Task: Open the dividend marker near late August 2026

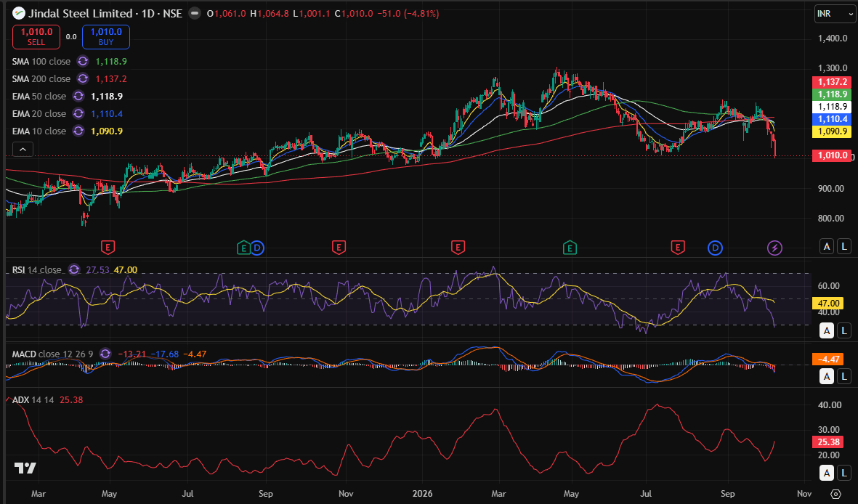Action: click(715, 248)
